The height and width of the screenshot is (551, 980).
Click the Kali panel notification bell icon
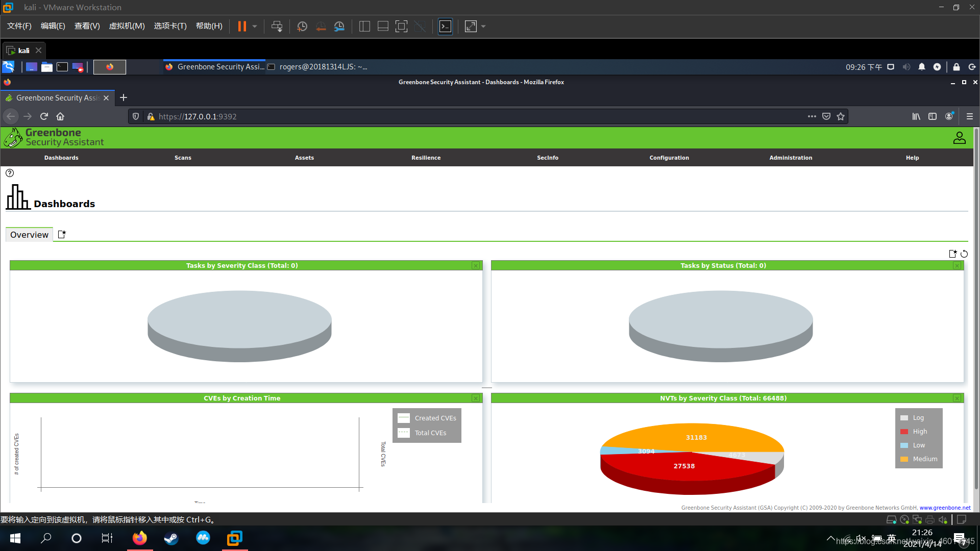click(922, 67)
